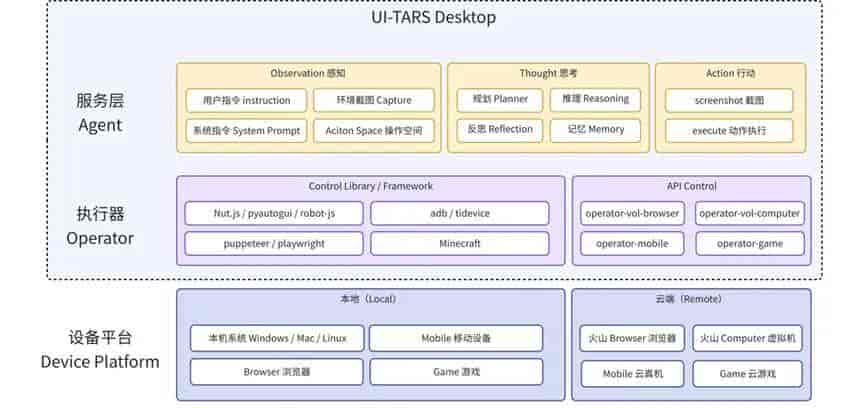Select the "operator-mobile" box
The image size is (863, 408).
(632, 244)
